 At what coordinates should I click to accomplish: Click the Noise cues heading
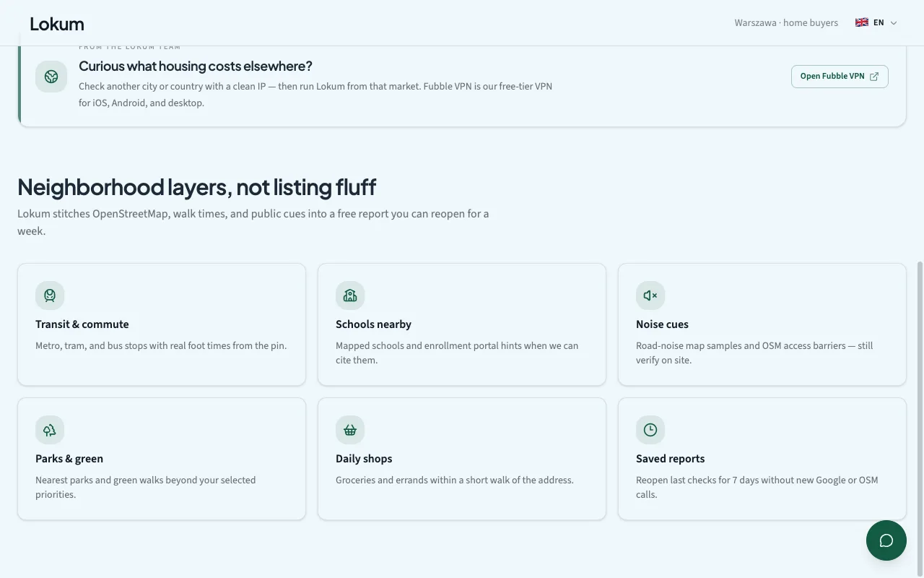662,324
